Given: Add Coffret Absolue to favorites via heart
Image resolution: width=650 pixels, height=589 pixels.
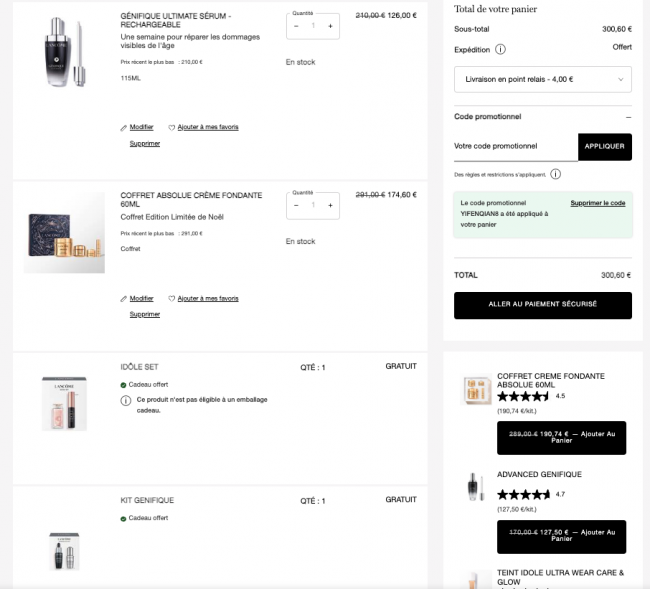Looking at the screenshot, I should tap(172, 298).
